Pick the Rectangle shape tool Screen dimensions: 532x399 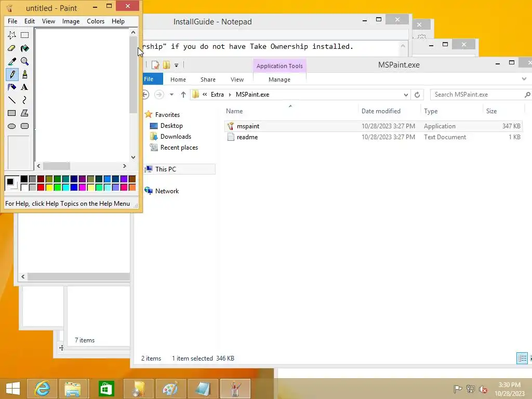point(12,113)
